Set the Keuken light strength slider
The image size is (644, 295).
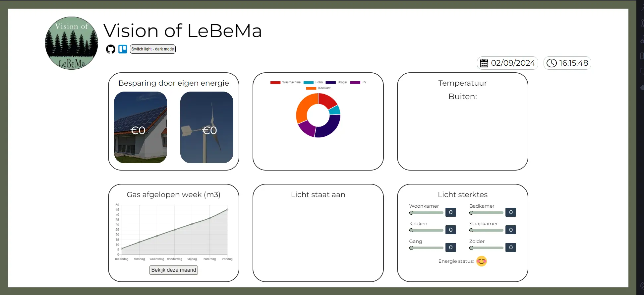click(426, 230)
